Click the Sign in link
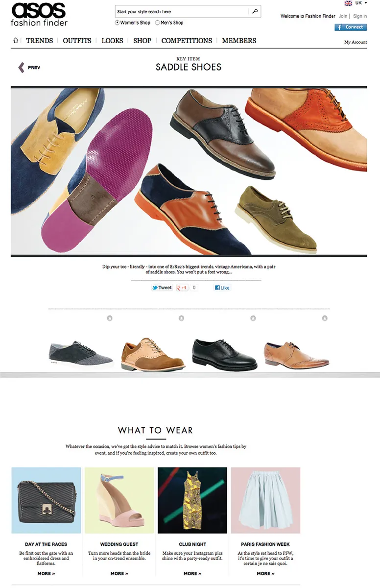380x588 pixels. (x=360, y=16)
